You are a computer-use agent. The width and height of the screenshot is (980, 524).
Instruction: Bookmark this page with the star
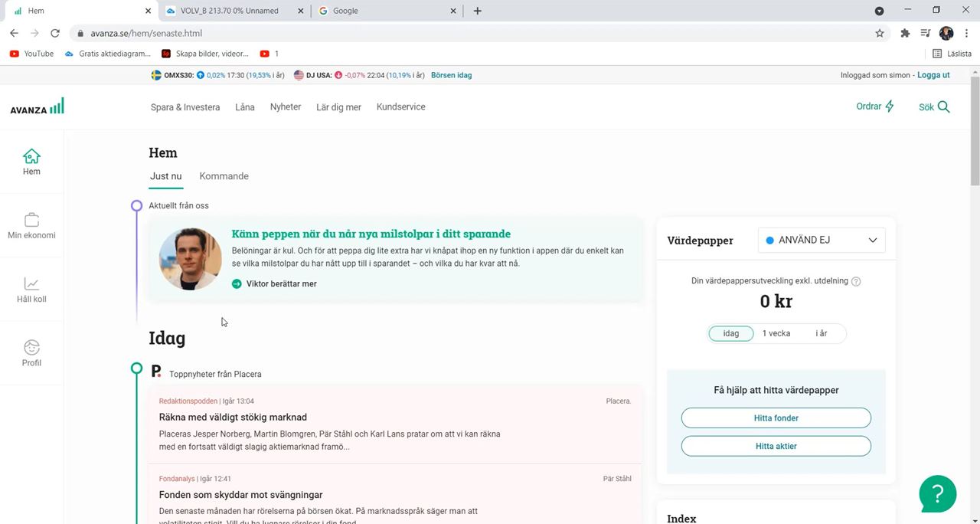click(x=880, y=33)
